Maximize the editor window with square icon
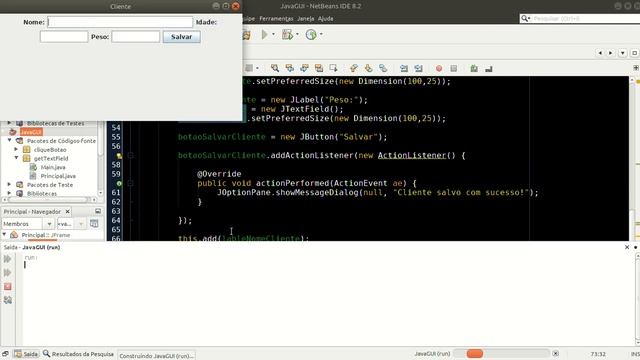The image size is (640, 360). tap(634, 53)
